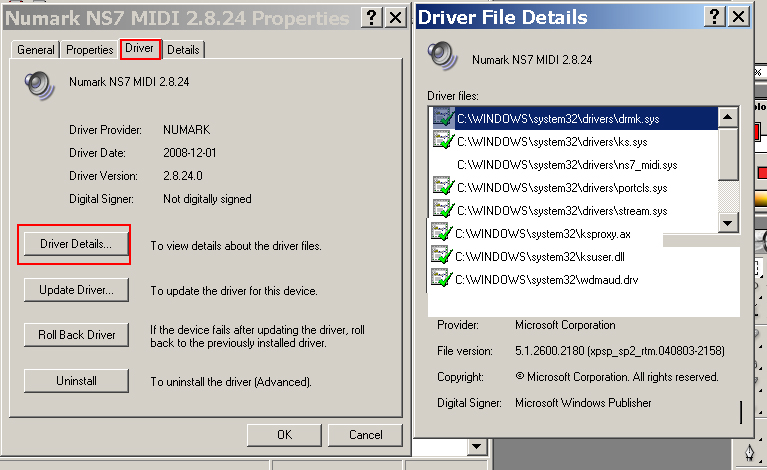Select the ks.sys driver file
The image size is (767, 470).
click(552, 142)
